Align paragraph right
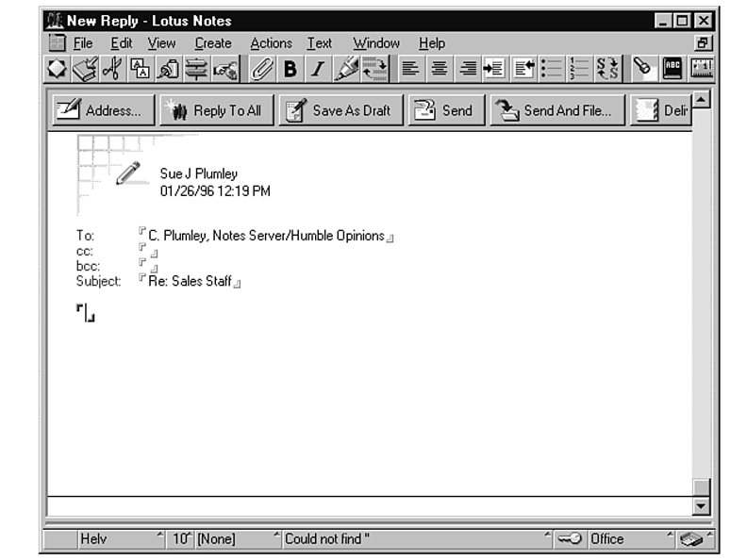The image size is (747, 560). [467, 69]
